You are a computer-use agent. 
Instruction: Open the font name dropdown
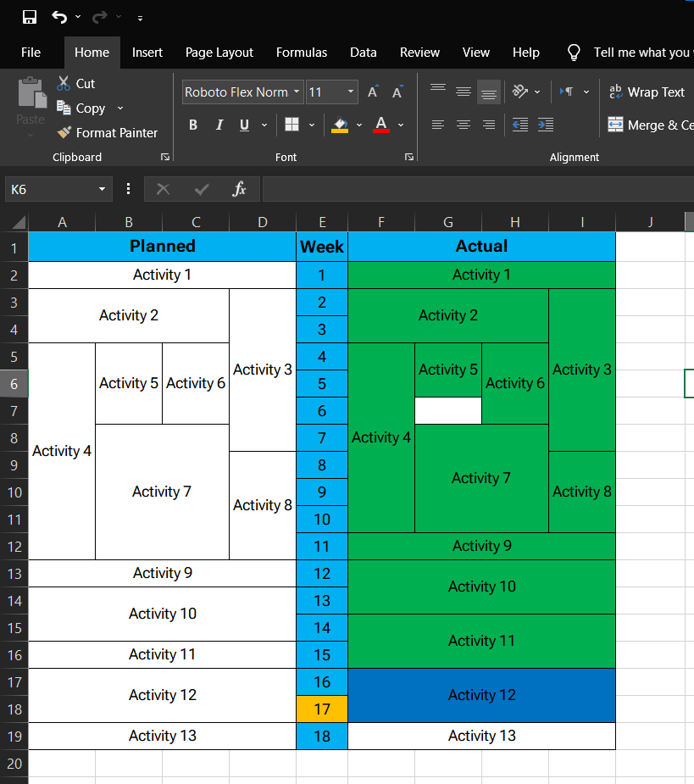pyautogui.click(x=297, y=92)
